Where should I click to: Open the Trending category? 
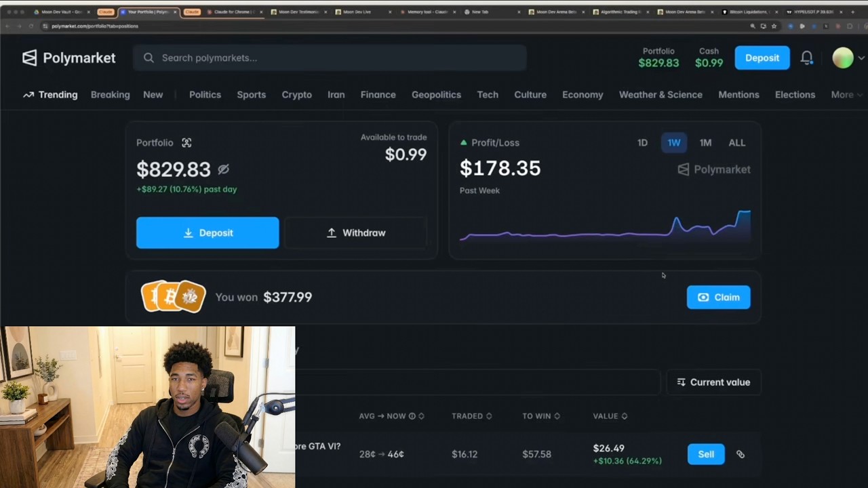coord(50,95)
